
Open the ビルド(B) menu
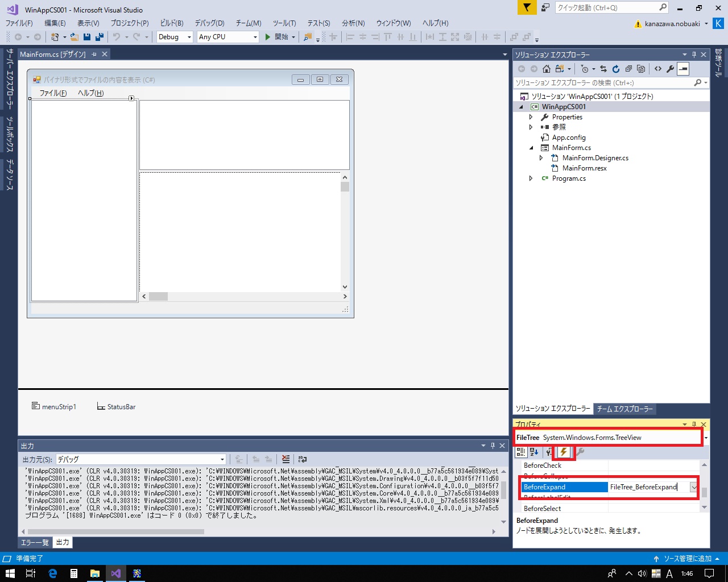172,23
